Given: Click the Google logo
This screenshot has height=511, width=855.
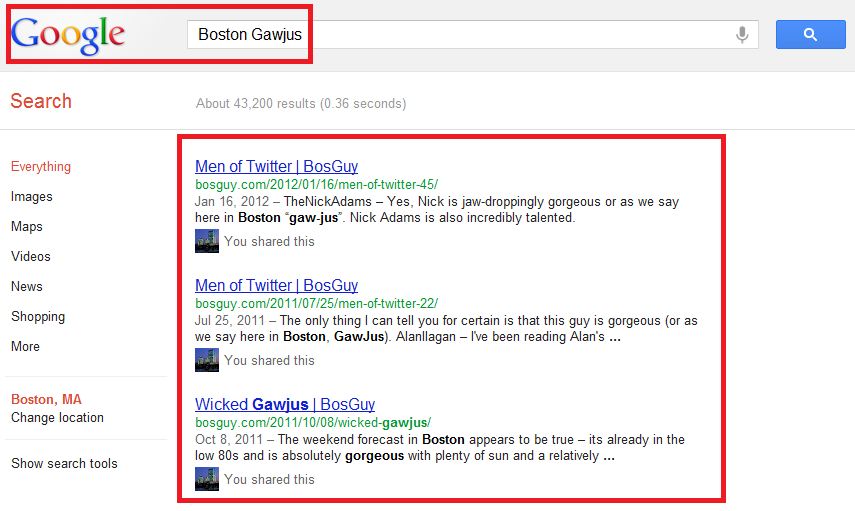Looking at the screenshot, I should (x=68, y=34).
